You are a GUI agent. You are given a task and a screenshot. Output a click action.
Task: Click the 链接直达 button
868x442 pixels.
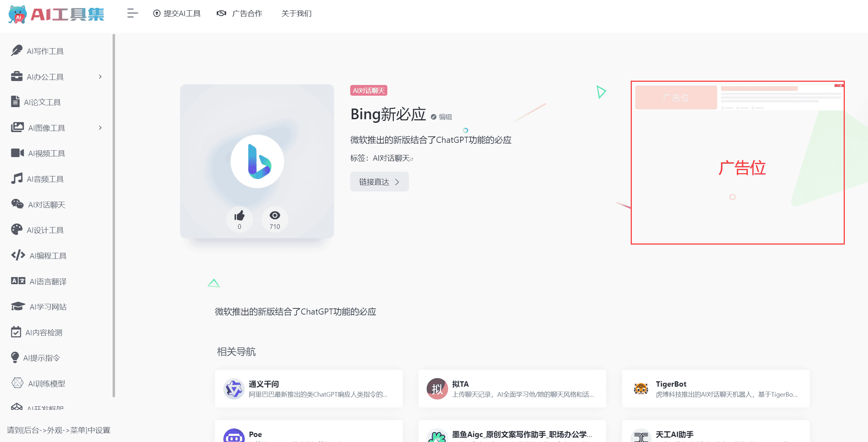click(x=380, y=182)
